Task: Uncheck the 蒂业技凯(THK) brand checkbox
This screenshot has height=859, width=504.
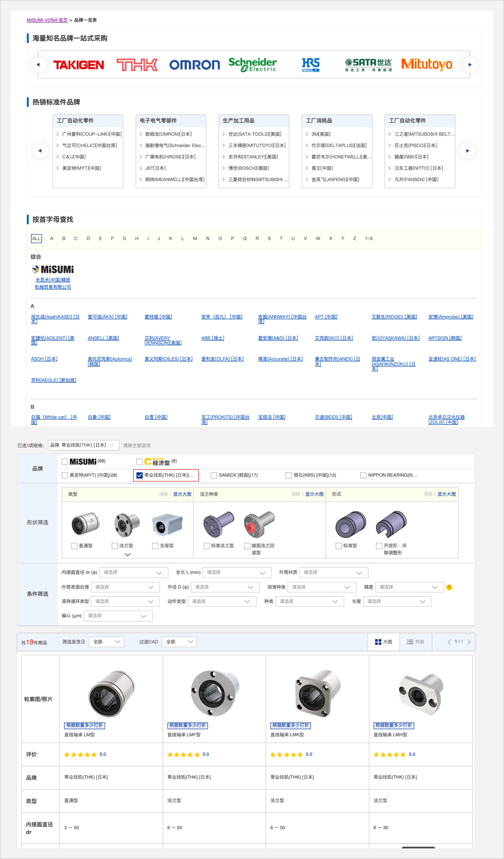Action: pos(140,475)
